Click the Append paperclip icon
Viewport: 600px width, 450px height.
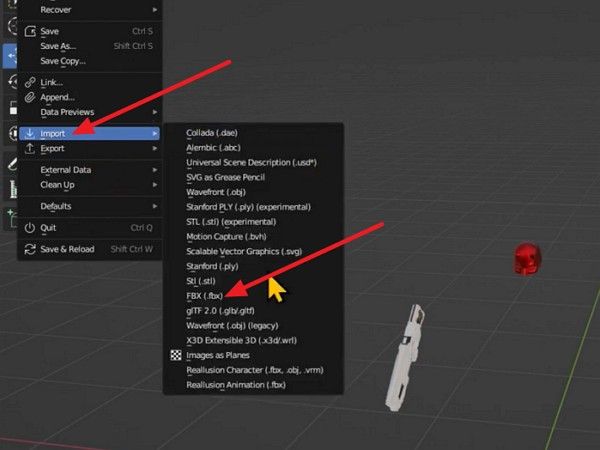click(30, 97)
